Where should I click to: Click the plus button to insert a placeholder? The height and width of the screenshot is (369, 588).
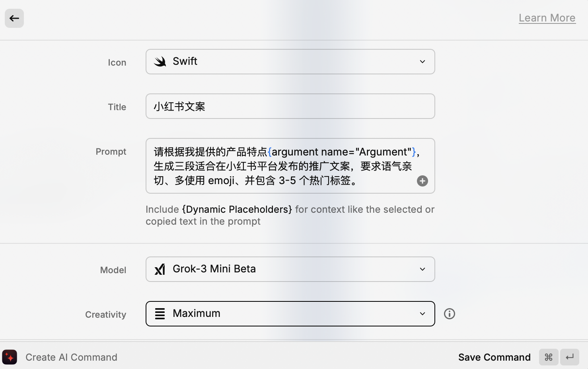pyautogui.click(x=422, y=181)
